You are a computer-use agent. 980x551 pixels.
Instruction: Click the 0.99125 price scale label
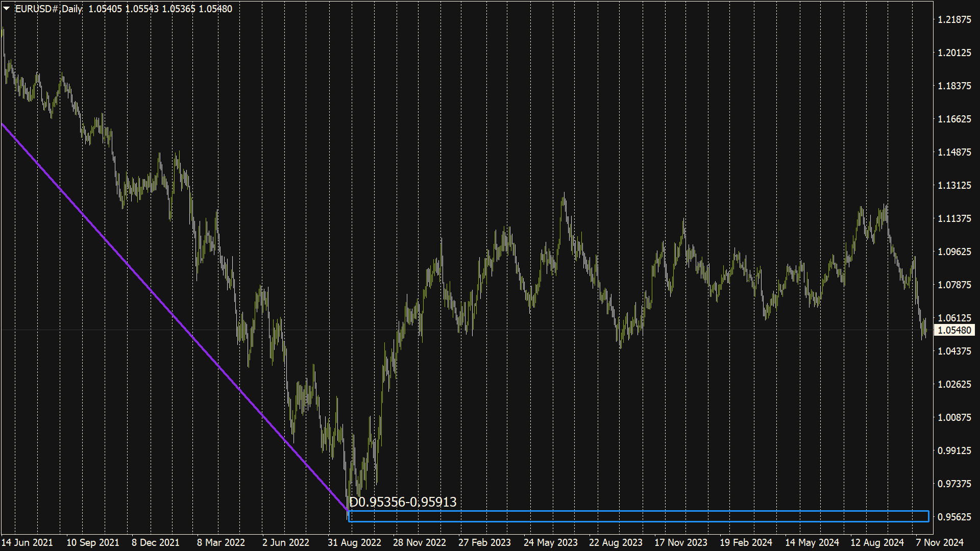point(954,450)
